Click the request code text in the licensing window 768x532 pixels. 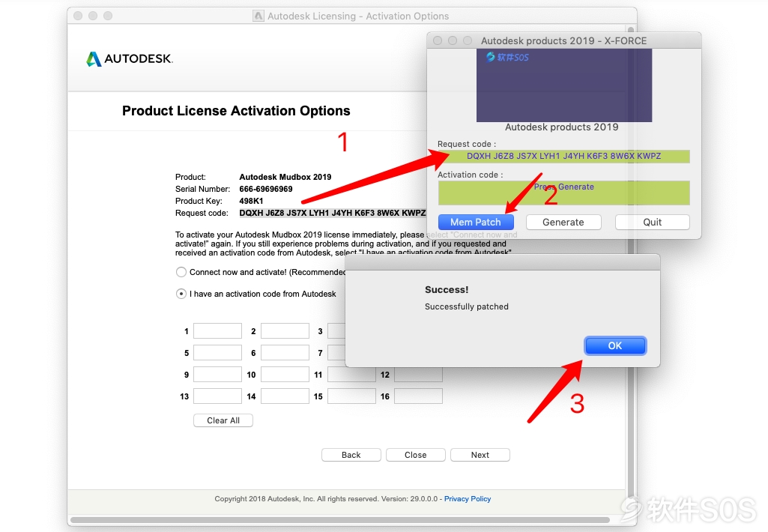(x=333, y=213)
